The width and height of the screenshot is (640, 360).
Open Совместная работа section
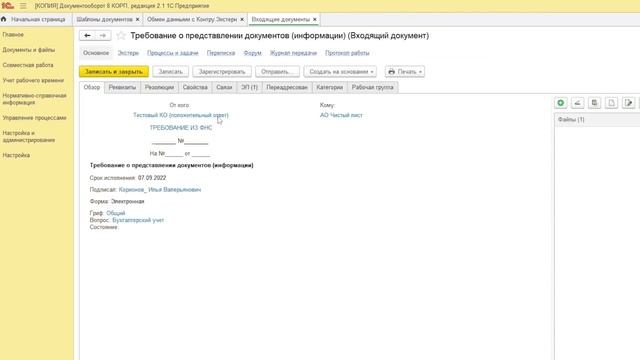click(x=28, y=65)
